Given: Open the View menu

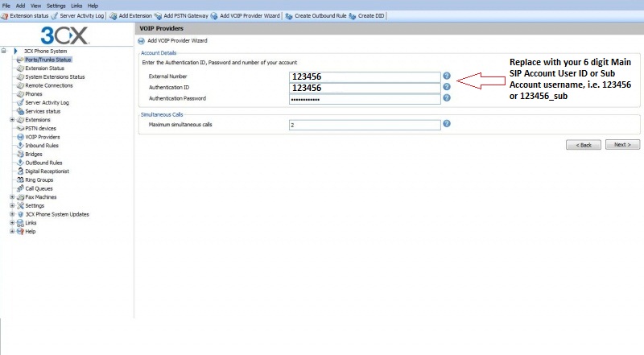Looking at the screenshot, I should [36, 6].
